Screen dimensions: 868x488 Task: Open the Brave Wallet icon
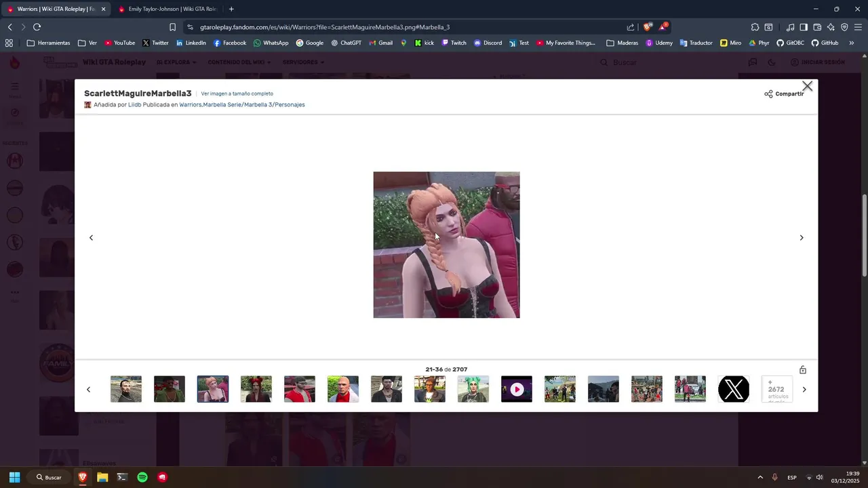tap(817, 27)
